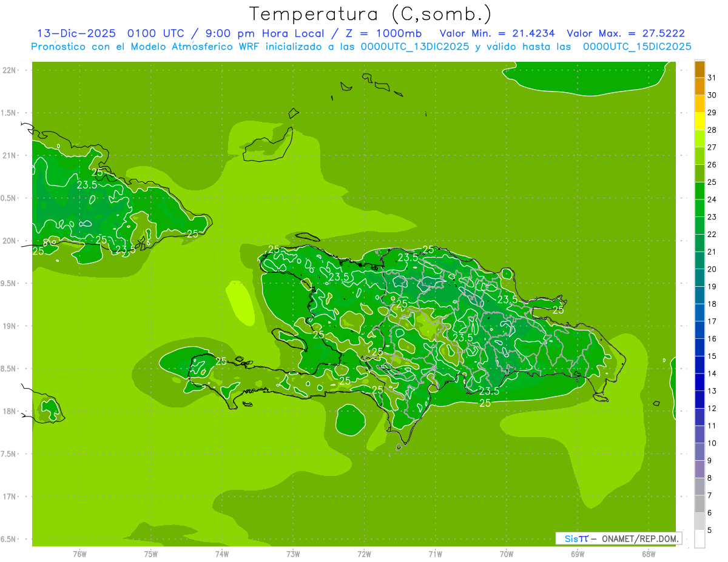Select the colorbar segment between 25 and 26

click(699, 173)
